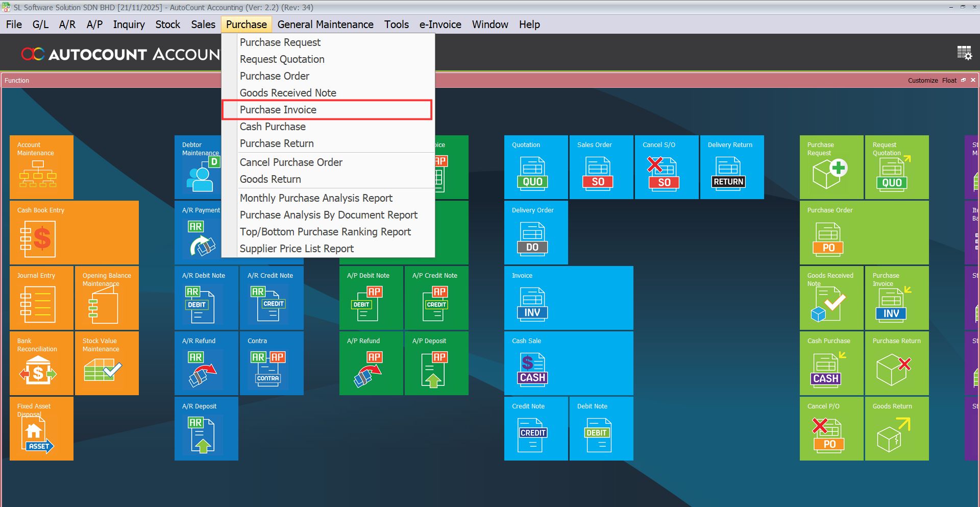The height and width of the screenshot is (507, 980).
Task: Open the Goods Received Note tile
Action: click(x=831, y=298)
